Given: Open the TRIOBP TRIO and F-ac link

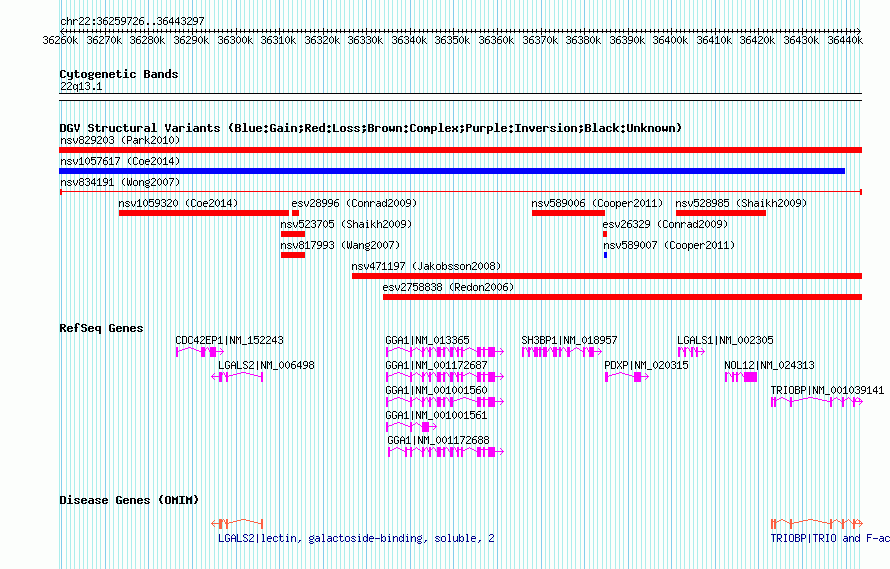Looking at the screenshot, I should 830,538.
